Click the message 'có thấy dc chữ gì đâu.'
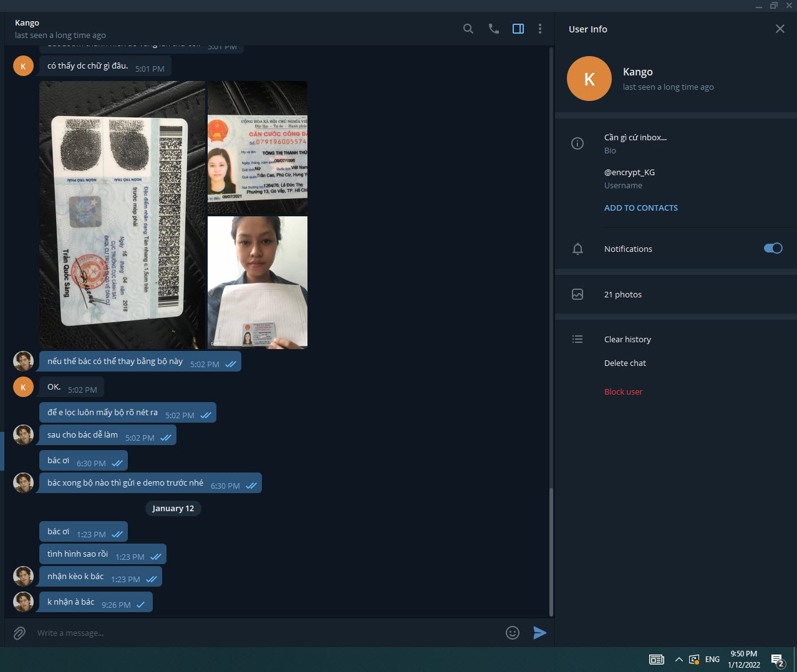Viewport: 797px width, 672px height. (x=105, y=66)
